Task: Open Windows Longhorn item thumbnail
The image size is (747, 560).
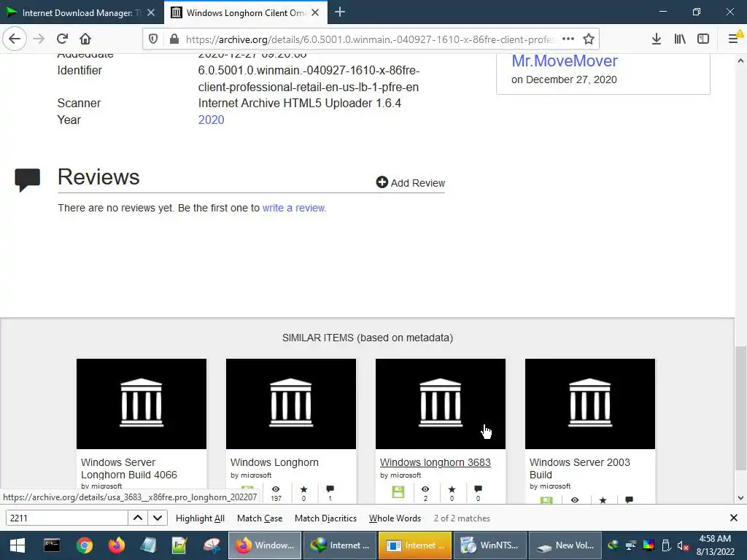Action: coord(291,404)
